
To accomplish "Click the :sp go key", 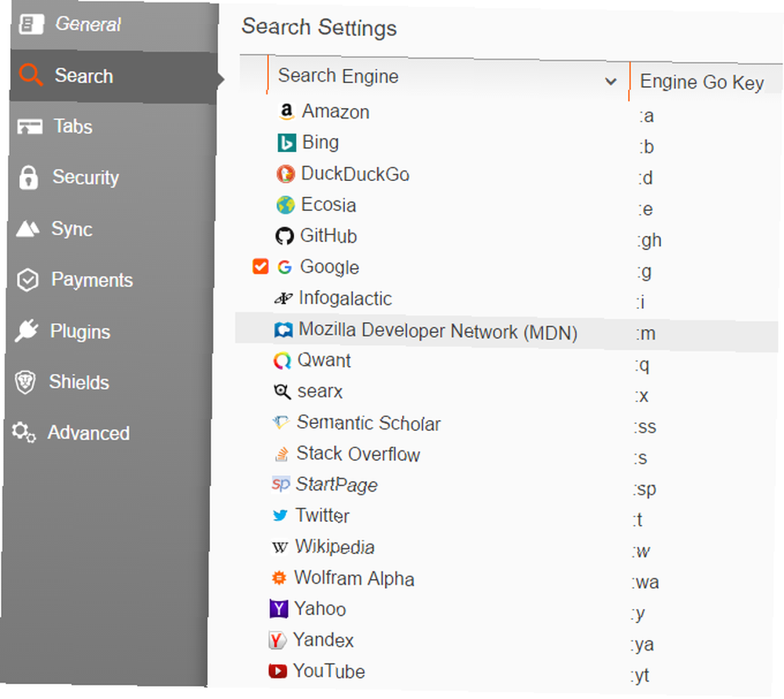I will coord(644,489).
